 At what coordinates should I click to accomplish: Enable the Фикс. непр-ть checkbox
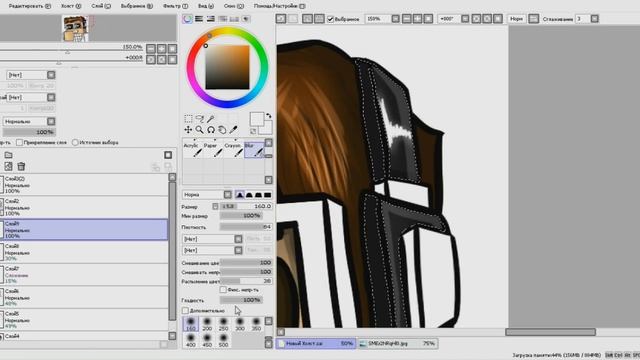tap(223, 289)
